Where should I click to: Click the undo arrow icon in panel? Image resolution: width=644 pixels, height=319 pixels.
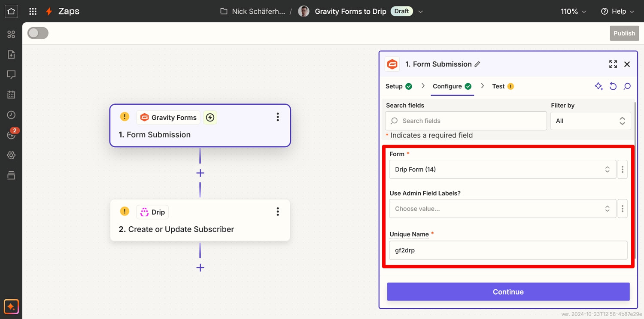pyautogui.click(x=613, y=86)
